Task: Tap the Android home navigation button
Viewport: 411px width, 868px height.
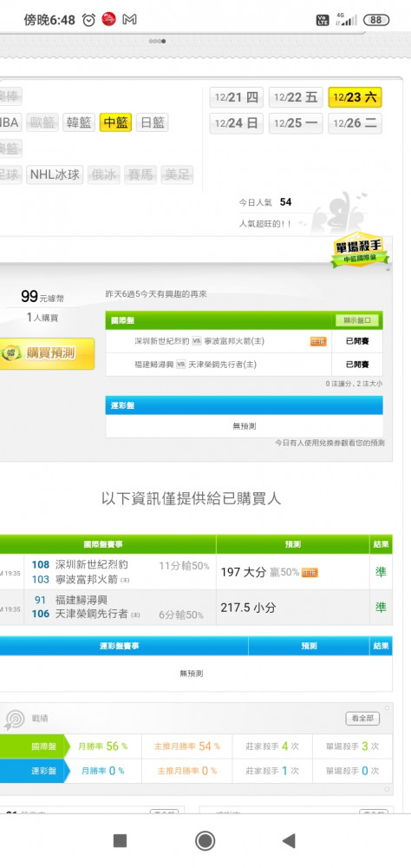Action: pyautogui.click(x=205, y=841)
